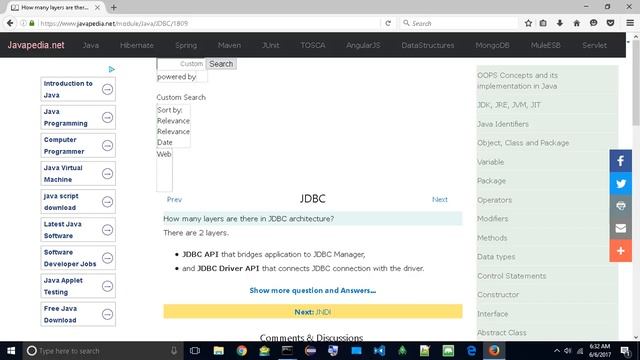
Task: Open File Explorer from the taskbar
Action: [x=218, y=351]
